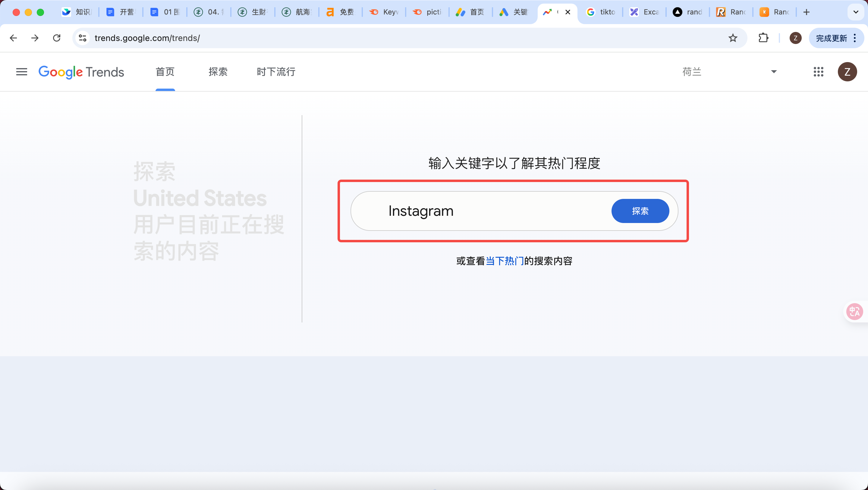Open the 当下热门 trending link
The width and height of the screenshot is (868, 490).
tap(505, 261)
